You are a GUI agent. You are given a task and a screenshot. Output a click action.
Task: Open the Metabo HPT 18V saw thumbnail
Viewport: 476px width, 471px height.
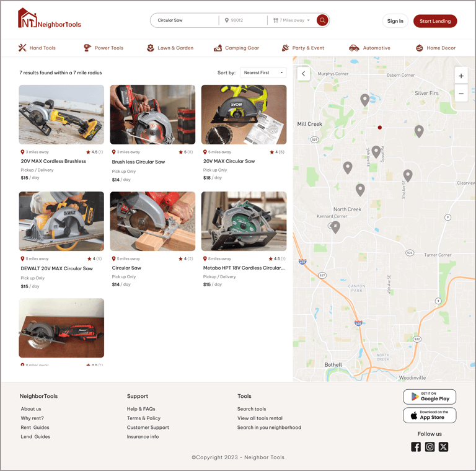coord(244,221)
